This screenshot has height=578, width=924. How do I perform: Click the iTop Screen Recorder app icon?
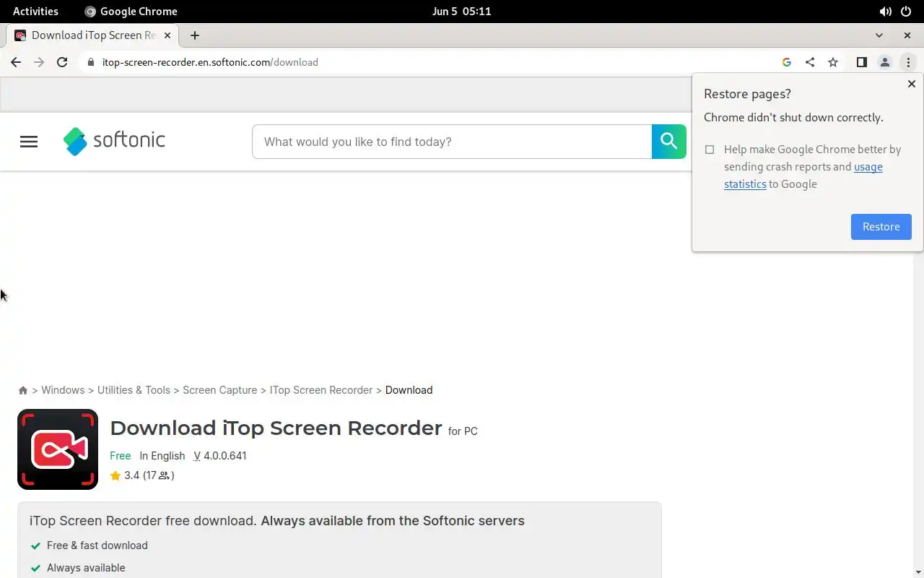pyautogui.click(x=58, y=449)
